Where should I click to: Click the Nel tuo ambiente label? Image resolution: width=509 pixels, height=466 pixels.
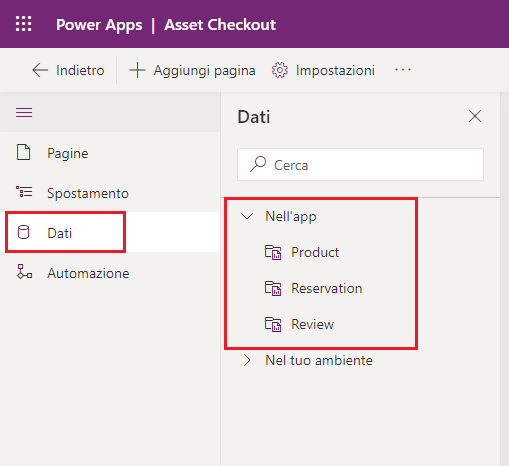tap(319, 360)
